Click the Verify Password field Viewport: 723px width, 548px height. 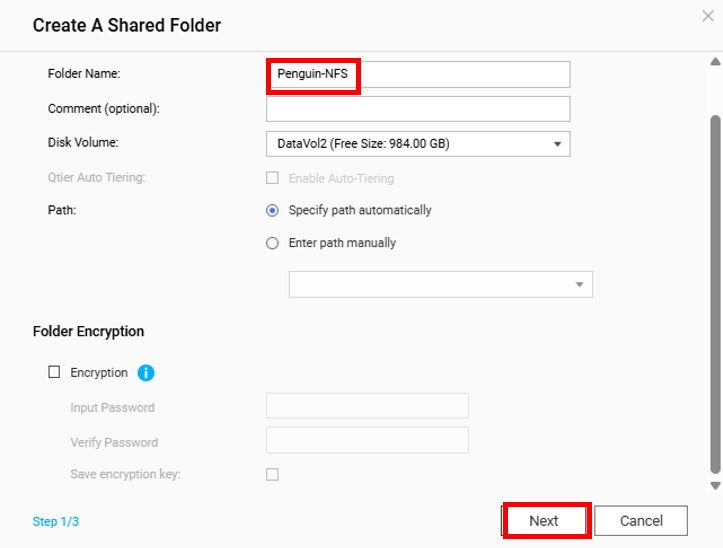367,441
